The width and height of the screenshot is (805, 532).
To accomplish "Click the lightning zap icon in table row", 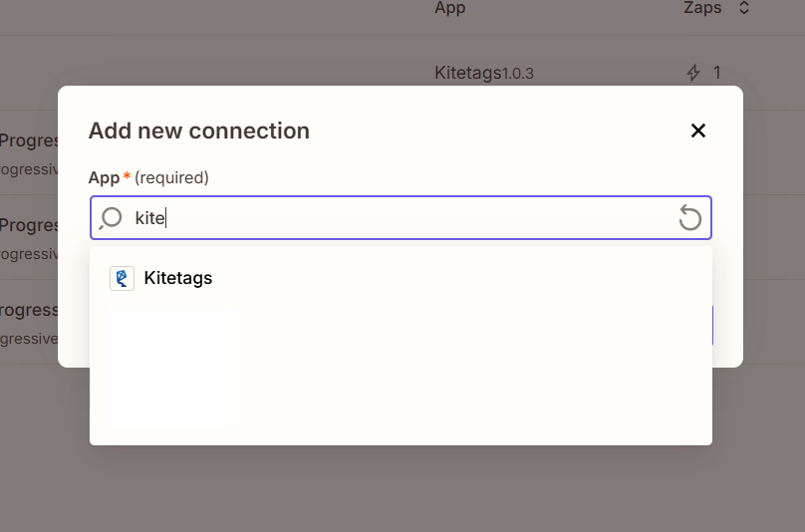I will (x=693, y=73).
